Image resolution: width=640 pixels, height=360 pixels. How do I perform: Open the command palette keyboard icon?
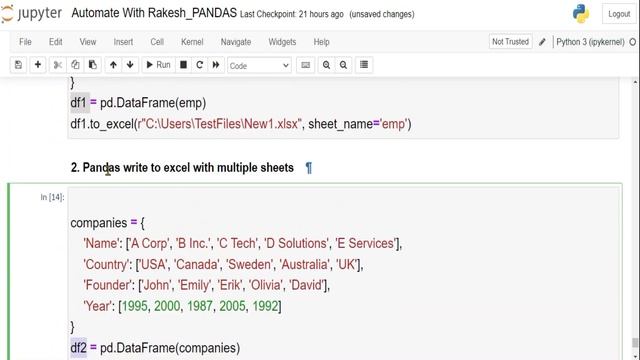click(305, 65)
